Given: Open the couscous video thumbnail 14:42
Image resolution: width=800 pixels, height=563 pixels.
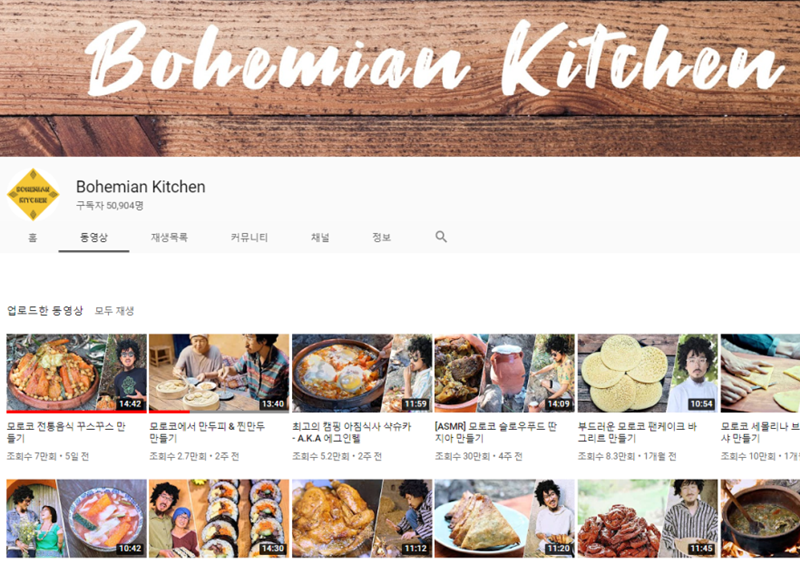Looking at the screenshot, I should pos(77,373).
